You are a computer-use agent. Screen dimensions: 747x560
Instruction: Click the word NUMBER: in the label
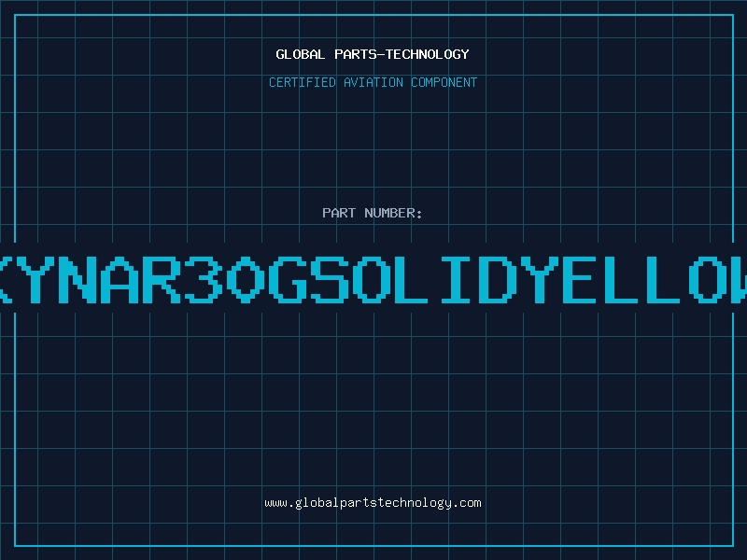tap(393, 213)
